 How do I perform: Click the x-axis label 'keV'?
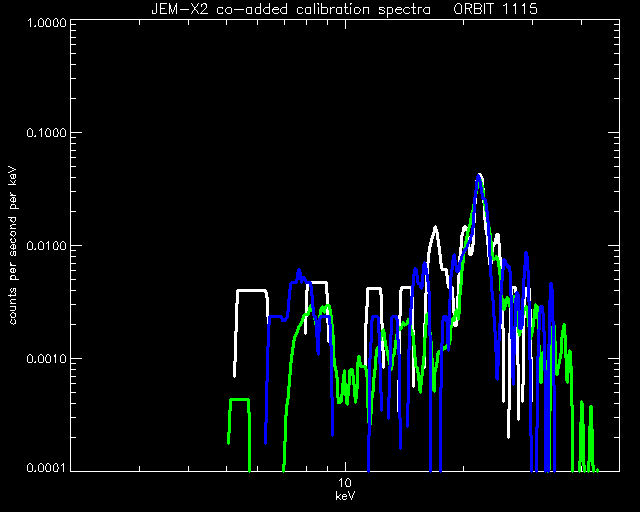coord(345,496)
